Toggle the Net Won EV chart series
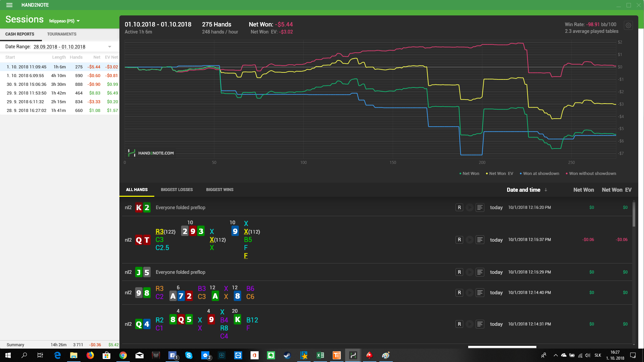 tap(499, 174)
